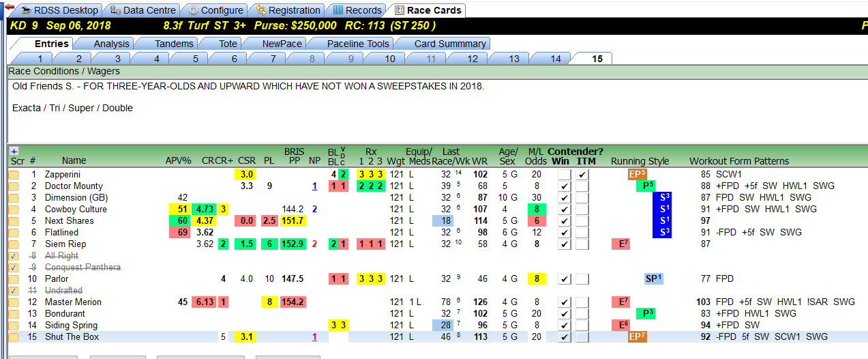This screenshot has height=359, width=868.
Task: Click the blue plus expand icon
Action: pyautogui.click(x=14, y=151)
